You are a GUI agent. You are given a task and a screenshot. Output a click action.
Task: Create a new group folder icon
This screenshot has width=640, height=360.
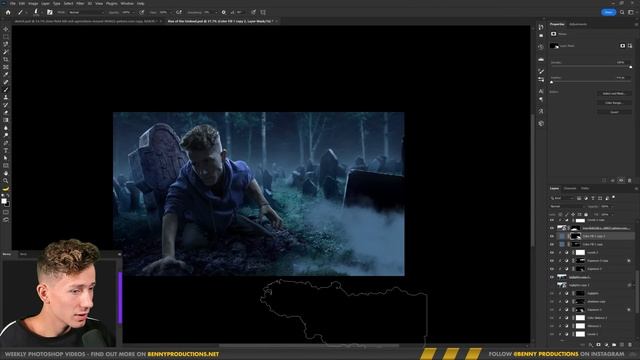[x=614, y=345]
